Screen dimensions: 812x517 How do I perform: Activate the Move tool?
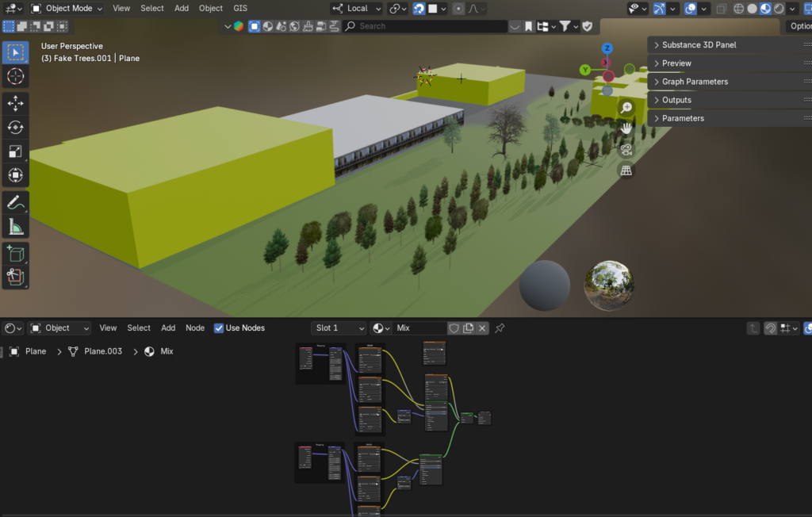click(15, 103)
